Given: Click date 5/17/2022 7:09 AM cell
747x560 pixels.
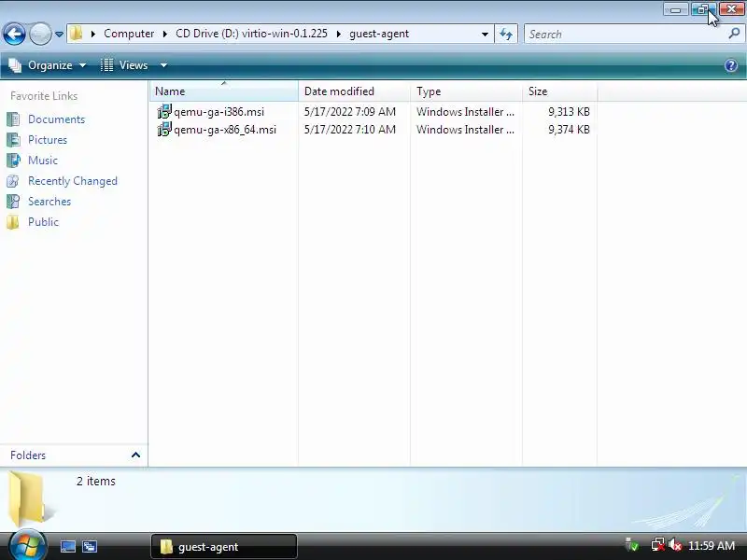Looking at the screenshot, I should (349, 112).
